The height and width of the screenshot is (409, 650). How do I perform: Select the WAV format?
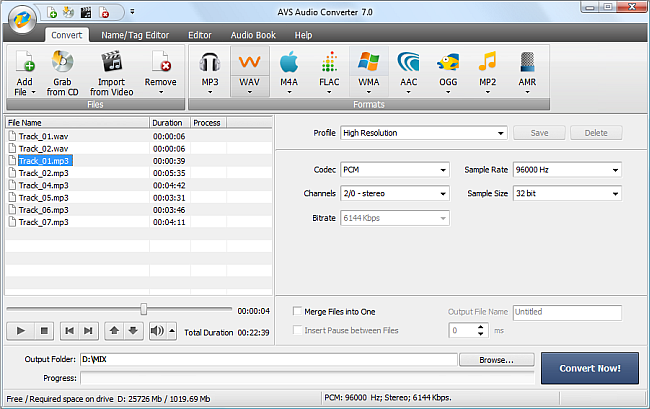click(x=250, y=72)
